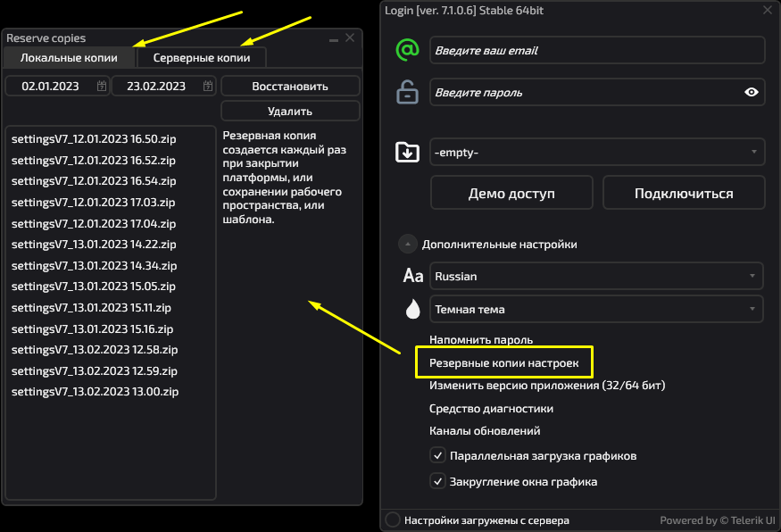Open the calendar for date 02.01.2023
The width and height of the screenshot is (781, 532).
pyautogui.click(x=101, y=86)
